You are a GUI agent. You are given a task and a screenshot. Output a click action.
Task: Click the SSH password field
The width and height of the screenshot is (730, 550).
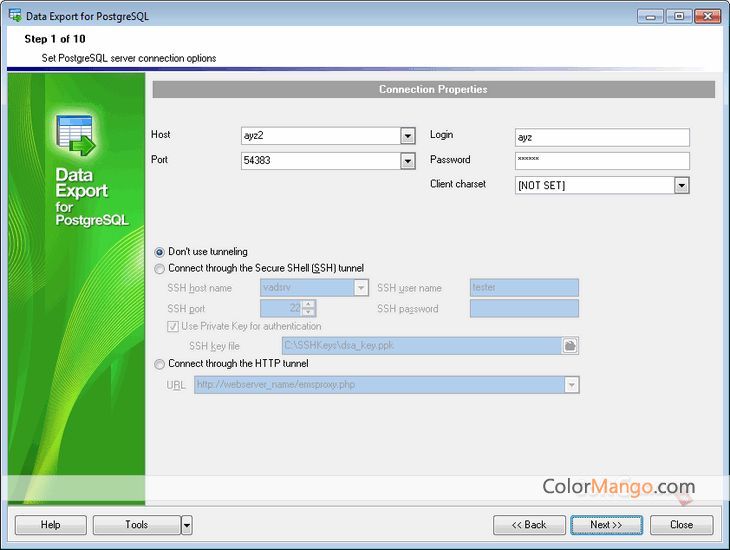(524, 309)
